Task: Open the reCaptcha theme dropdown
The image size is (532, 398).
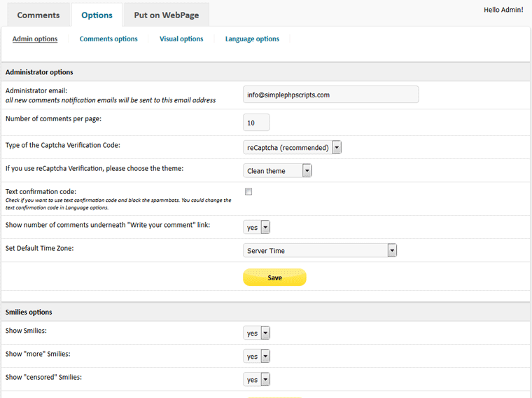Action: click(x=277, y=170)
